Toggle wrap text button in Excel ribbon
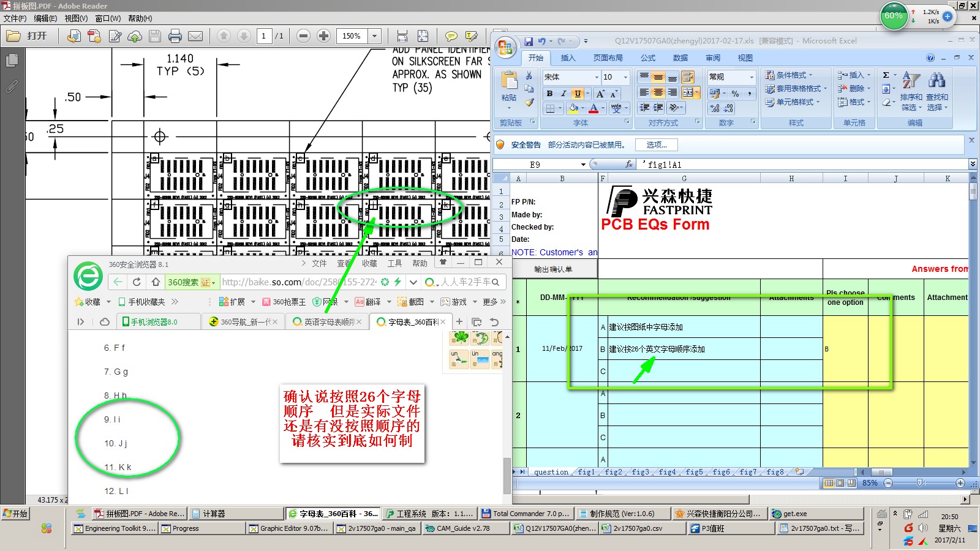 (x=688, y=77)
